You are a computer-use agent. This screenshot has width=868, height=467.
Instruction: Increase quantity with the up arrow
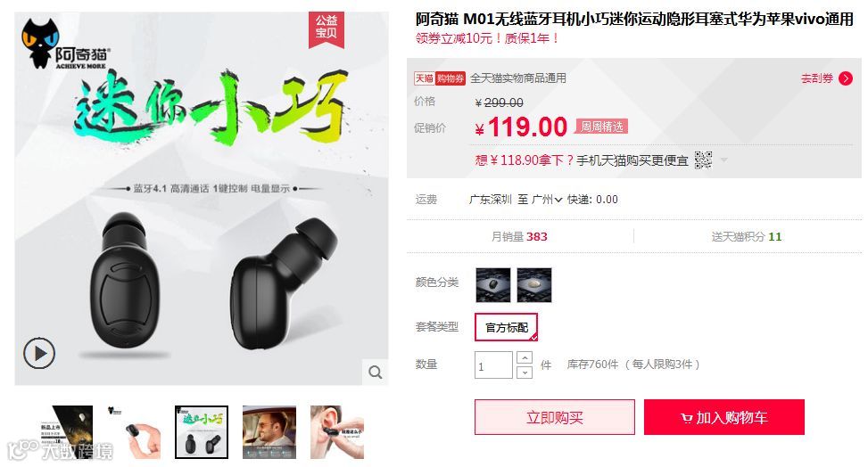(x=525, y=358)
